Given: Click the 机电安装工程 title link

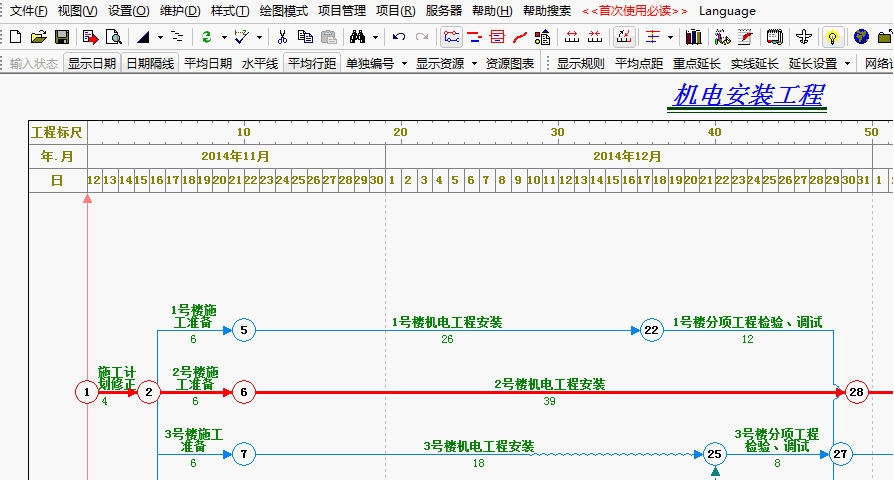Looking at the screenshot, I should click(748, 95).
